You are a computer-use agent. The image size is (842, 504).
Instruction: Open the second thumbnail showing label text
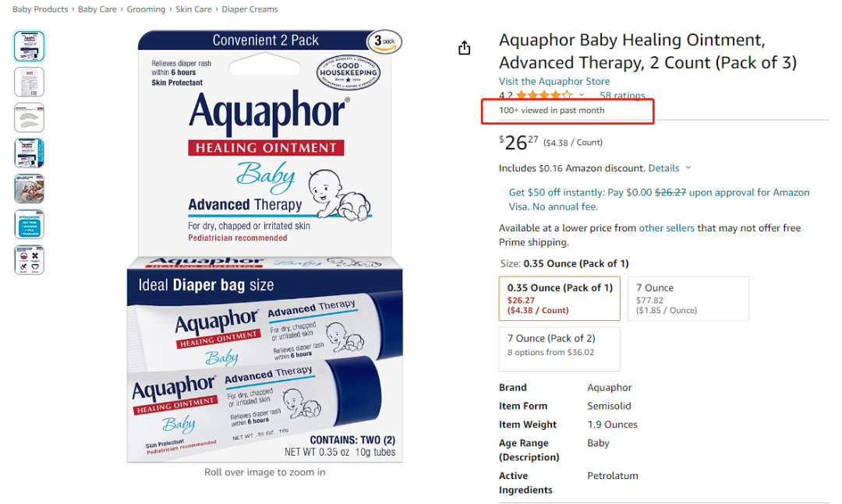coord(29,82)
